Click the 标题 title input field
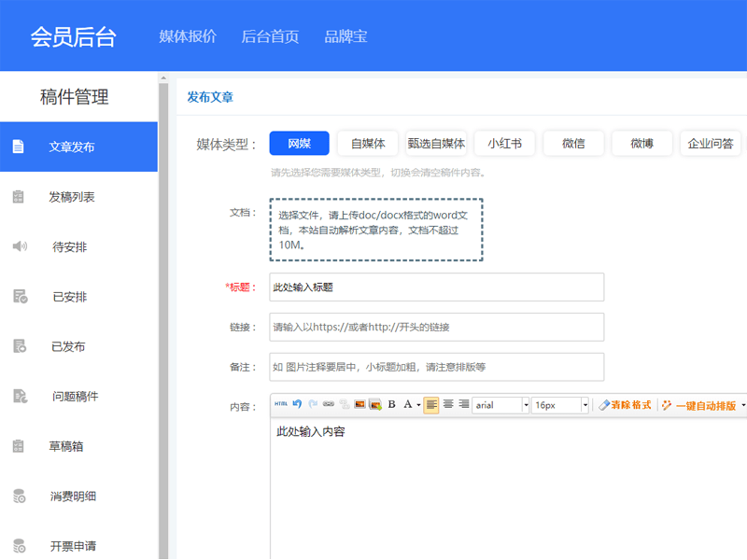Screen dimensions: 747x560 pos(437,287)
